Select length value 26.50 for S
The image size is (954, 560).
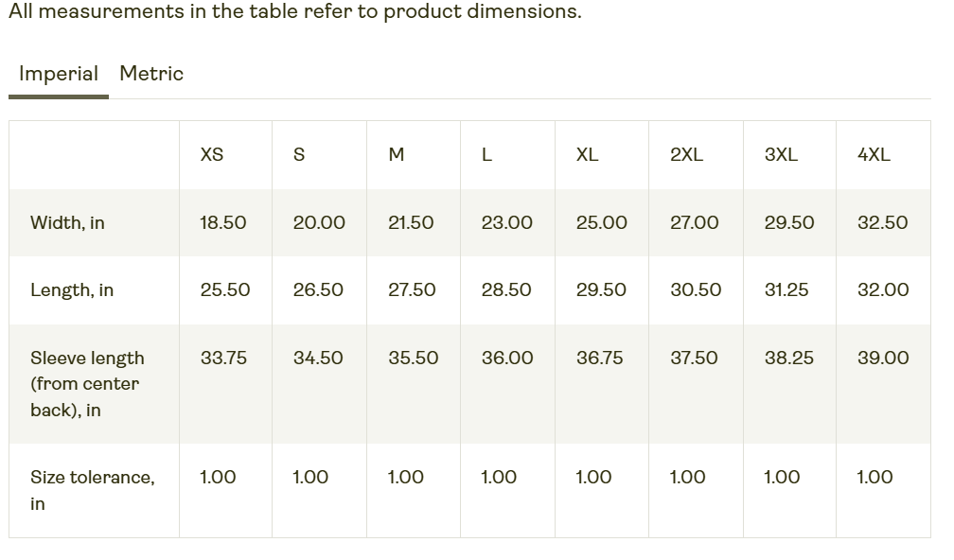pos(318,290)
